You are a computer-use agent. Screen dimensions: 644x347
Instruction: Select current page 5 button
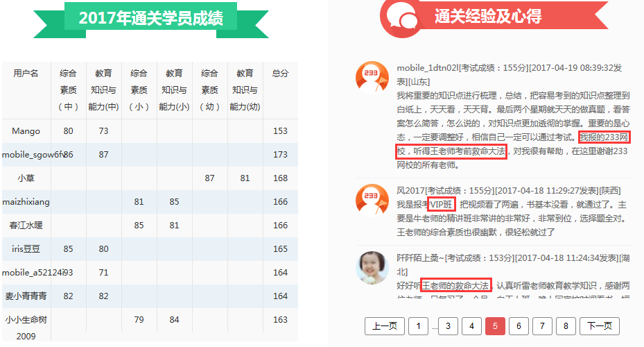(x=495, y=326)
